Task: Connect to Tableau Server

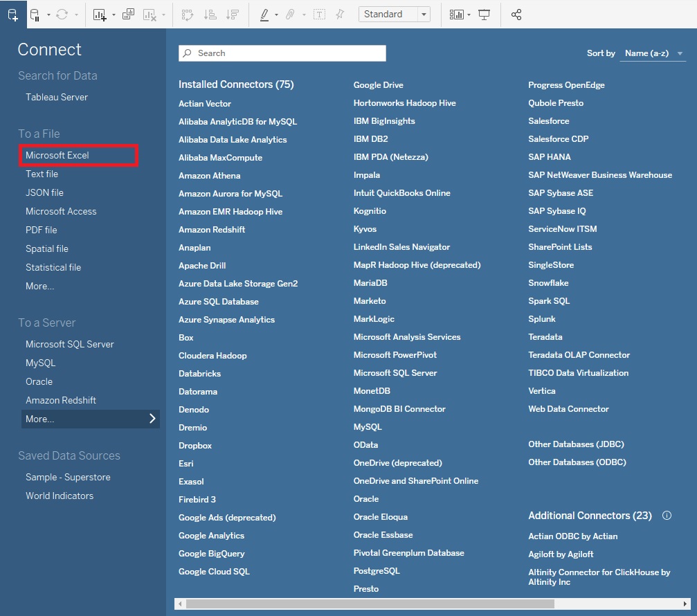Action: 57,97
